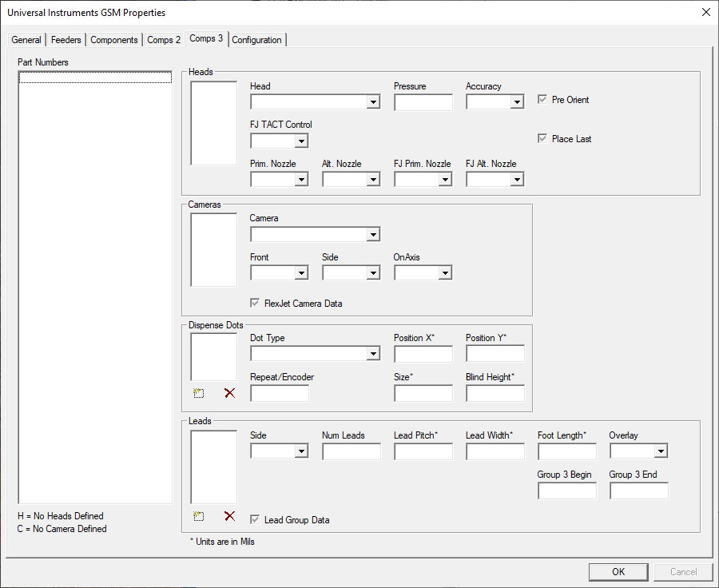The height and width of the screenshot is (588, 719).
Task: Toggle the Place Last checkbox
Action: (x=542, y=138)
